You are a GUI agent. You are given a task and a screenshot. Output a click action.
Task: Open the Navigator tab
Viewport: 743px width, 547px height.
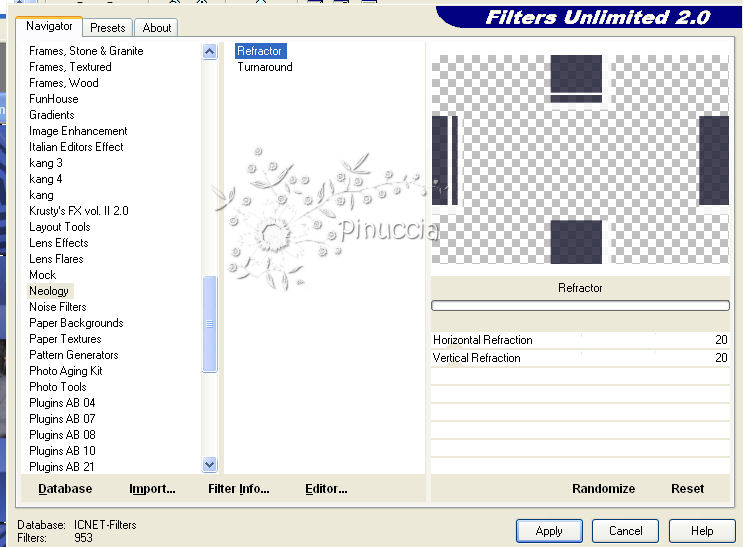pos(49,26)
